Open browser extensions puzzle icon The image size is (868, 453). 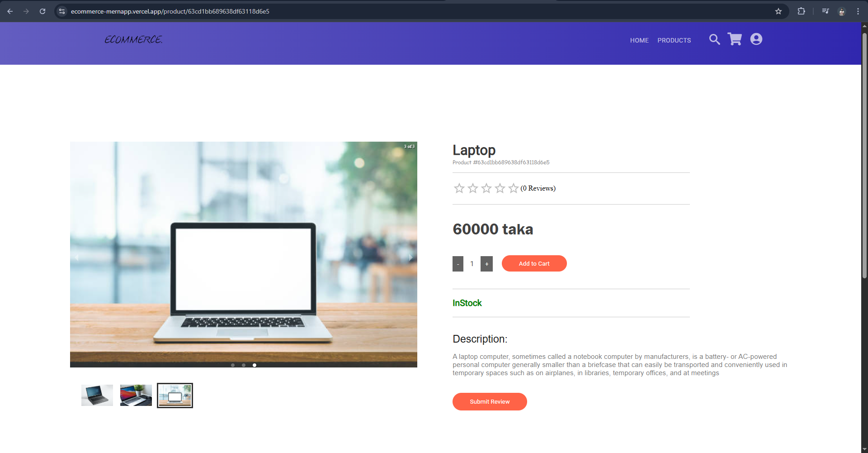tap(801, 11)
